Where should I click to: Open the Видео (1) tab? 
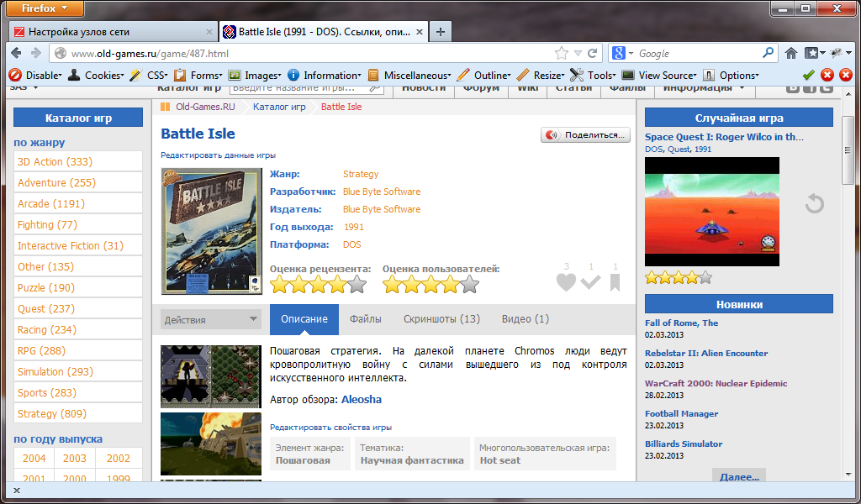click(525, 319)
